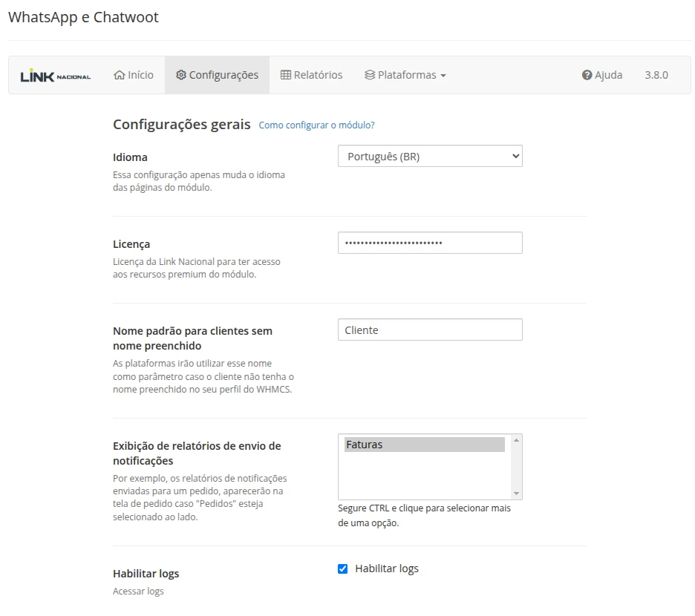Viewport: 695px width, 616px height.
Task: Click the gear icon beside Configurações
Action: [180, 75]
